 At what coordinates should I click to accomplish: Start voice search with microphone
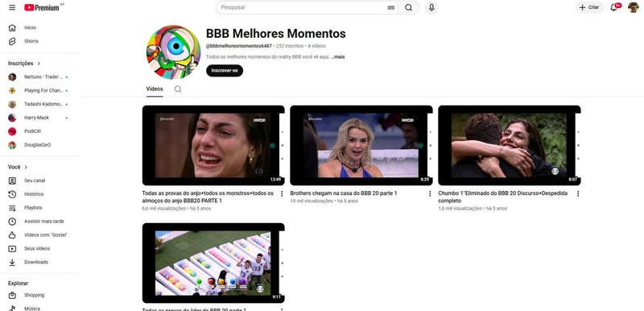(431, 7)
